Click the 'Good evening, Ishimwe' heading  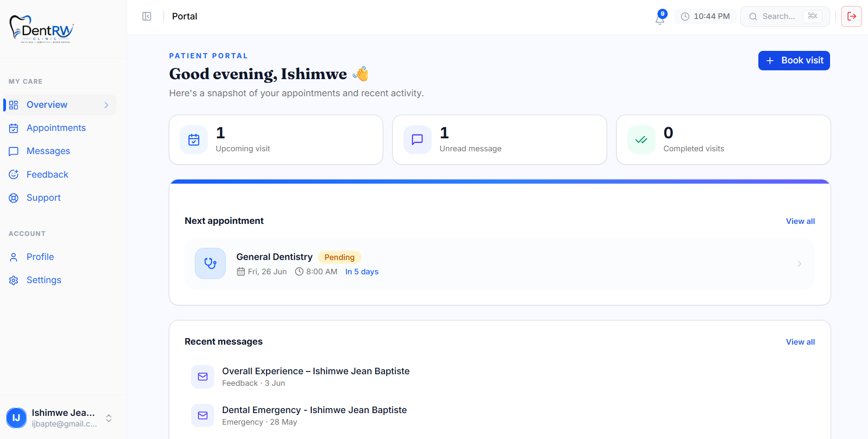(258, 74)
